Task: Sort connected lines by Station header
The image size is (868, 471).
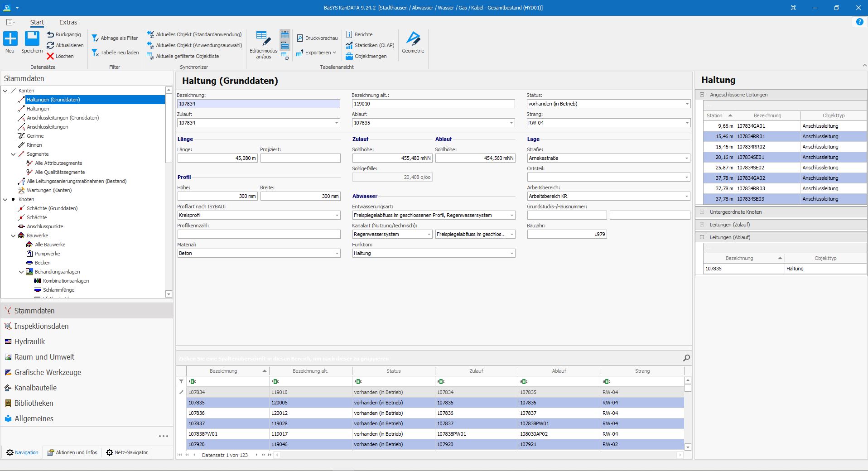Action: coord(719,115)
